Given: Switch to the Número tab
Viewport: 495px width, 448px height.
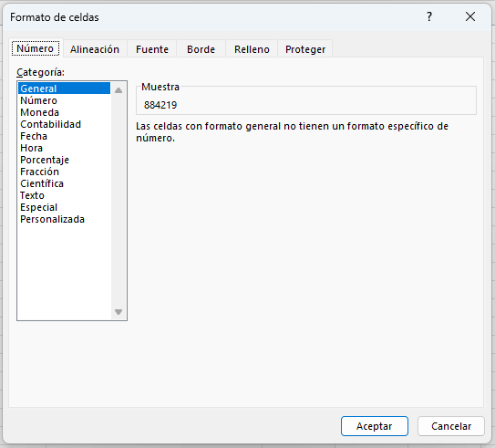Looking at the screenshot, I should click(36, 48).
